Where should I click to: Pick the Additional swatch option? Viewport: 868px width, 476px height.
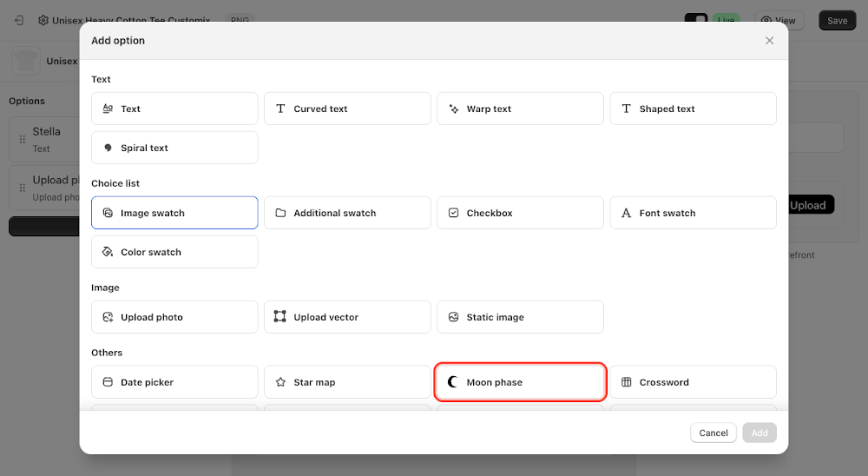click(347, 213)
